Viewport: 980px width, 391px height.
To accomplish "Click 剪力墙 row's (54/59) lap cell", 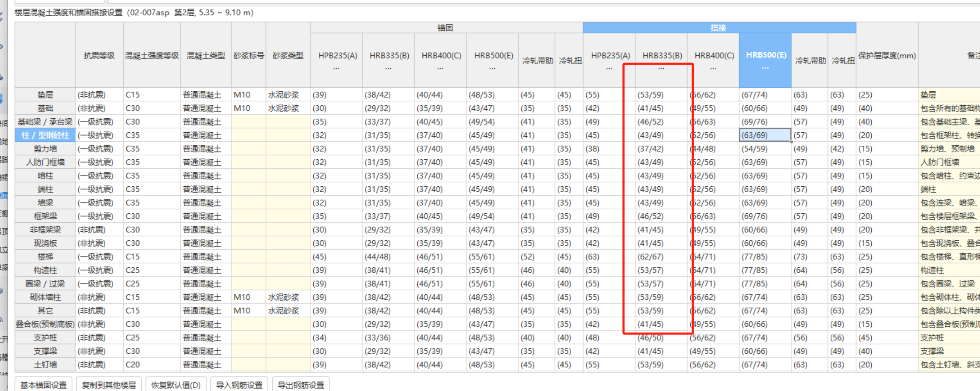I will (x=765, y=149).
